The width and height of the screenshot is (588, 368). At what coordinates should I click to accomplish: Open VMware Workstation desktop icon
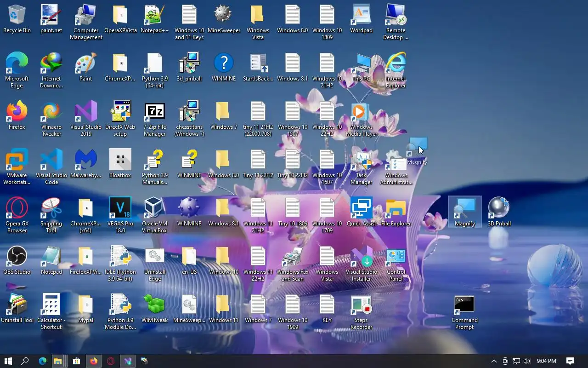(17, 167)
